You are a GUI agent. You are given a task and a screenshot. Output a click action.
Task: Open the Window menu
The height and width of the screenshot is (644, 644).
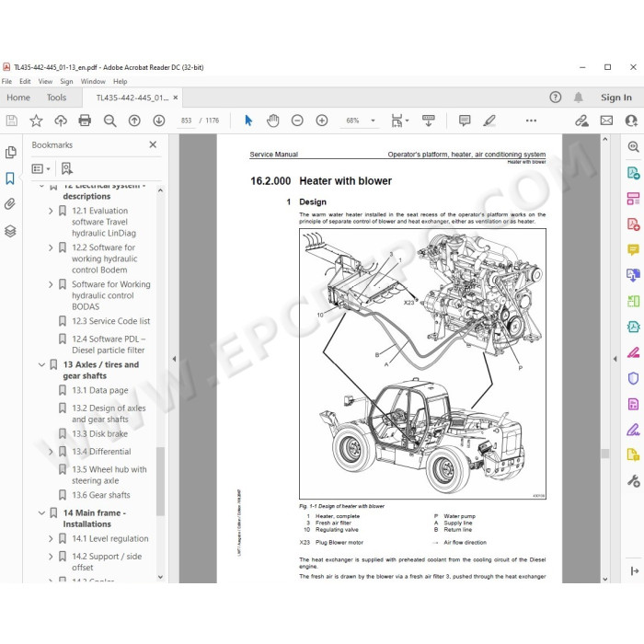93,81
